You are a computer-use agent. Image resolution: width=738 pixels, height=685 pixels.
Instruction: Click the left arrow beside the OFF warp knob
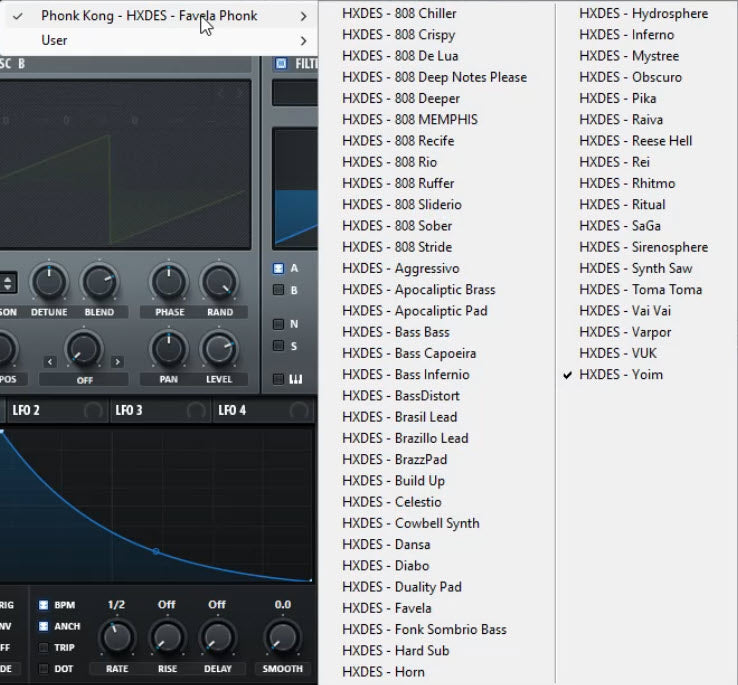click(x=50, y=361)
